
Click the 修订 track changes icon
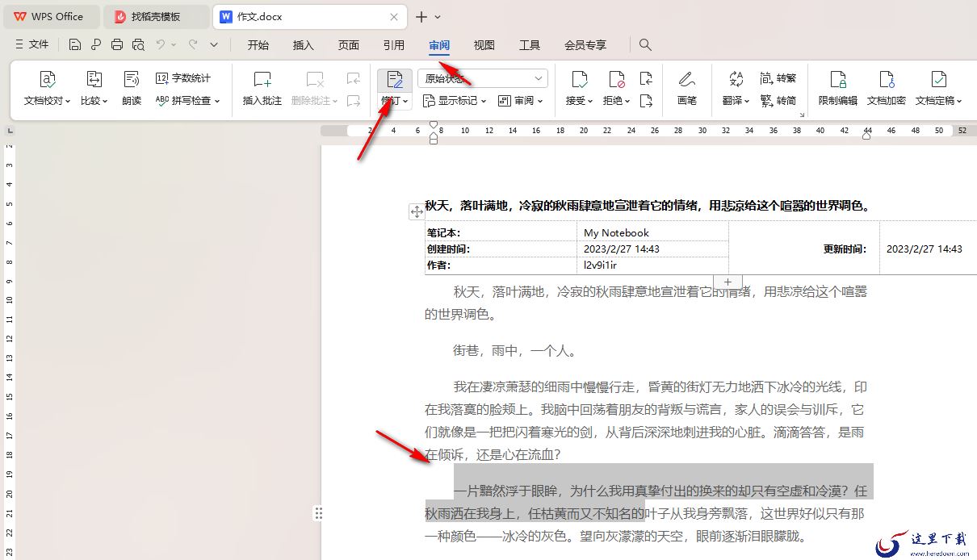[x=395, y=79]
